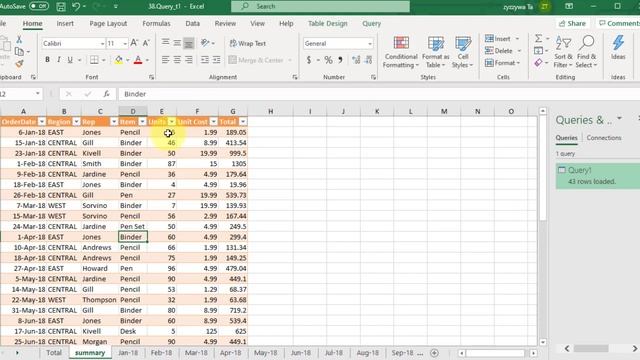The image size is (640, 360).
Task: Open Region column filter dropdown
Action: coord(76,122)
